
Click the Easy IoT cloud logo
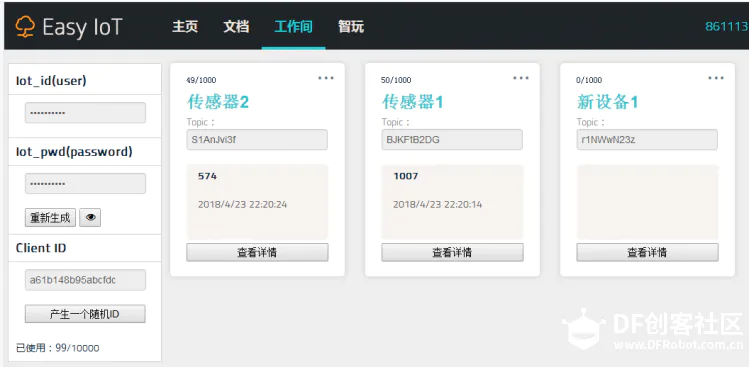(x=25, y=27)
